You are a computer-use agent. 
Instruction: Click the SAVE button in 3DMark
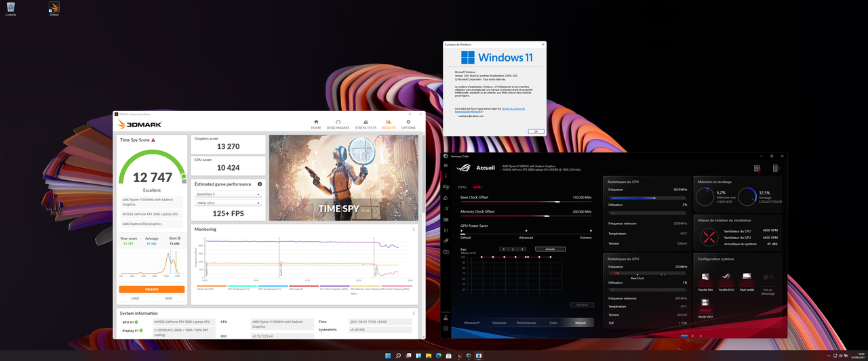[x=168, y=298]
